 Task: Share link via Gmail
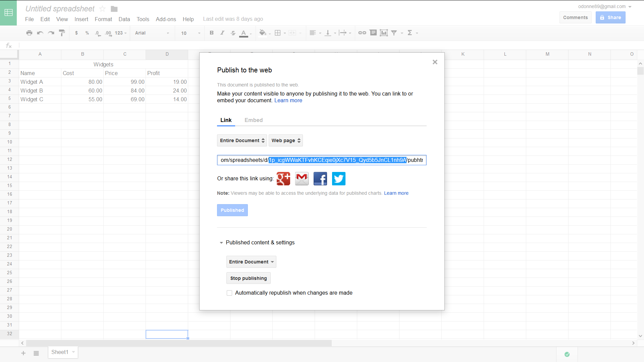coord(302,179)
